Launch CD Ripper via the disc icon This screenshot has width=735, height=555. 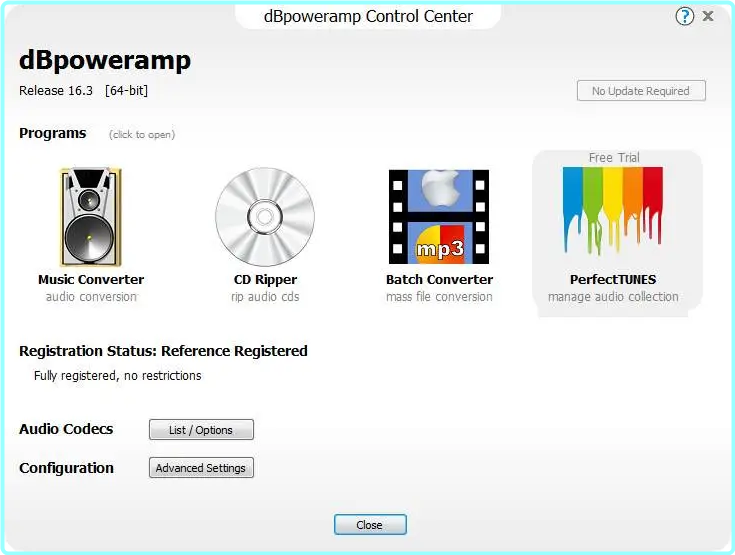click(265, 217)
